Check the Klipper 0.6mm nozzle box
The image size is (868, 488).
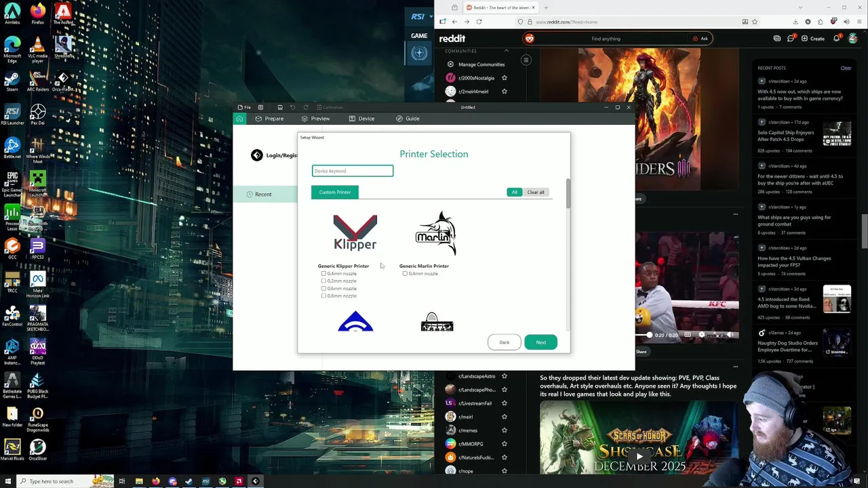pos(323,289)
